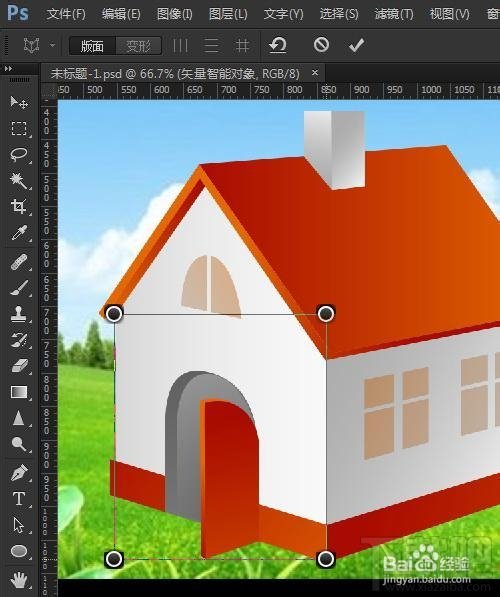This screenshot has width=500, height=597.
Task: Open the 文件(F) menu
Action: coord(66,14)
